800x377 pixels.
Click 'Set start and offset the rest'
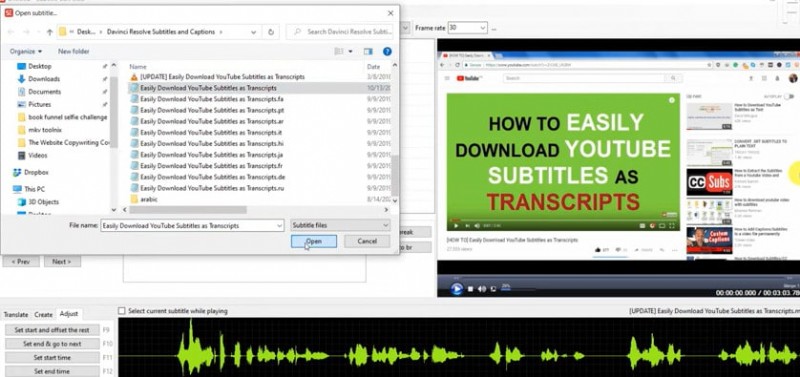52,330
